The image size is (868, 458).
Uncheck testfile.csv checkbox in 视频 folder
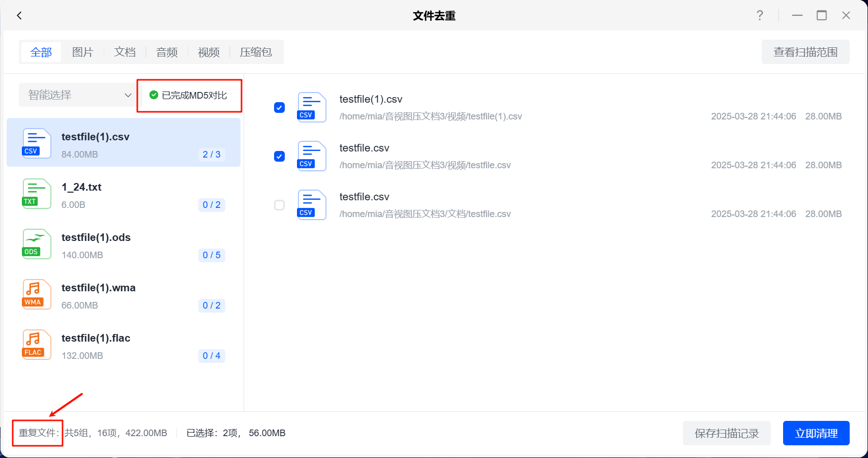(x=279, y=156)
